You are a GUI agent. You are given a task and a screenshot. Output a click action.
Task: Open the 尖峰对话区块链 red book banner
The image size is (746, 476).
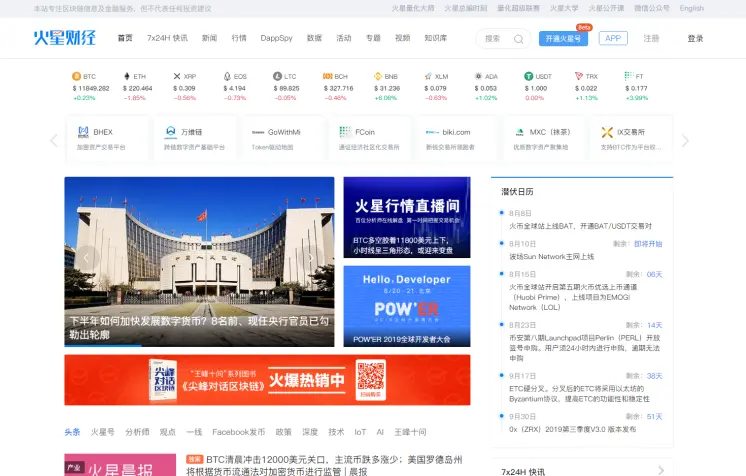coord(267,380)
